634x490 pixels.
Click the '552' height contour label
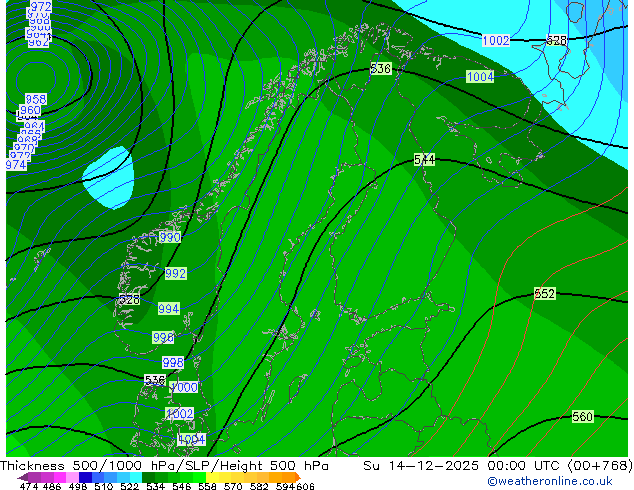(545, 294)
